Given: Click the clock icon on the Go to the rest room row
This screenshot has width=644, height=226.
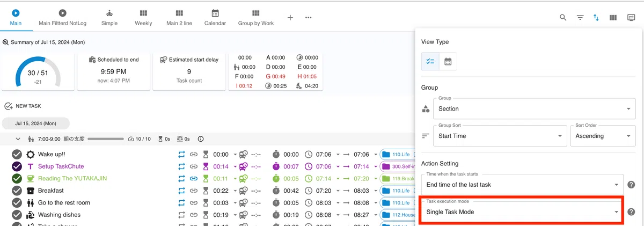Looking at the screenshot, I should click(309, 202).
